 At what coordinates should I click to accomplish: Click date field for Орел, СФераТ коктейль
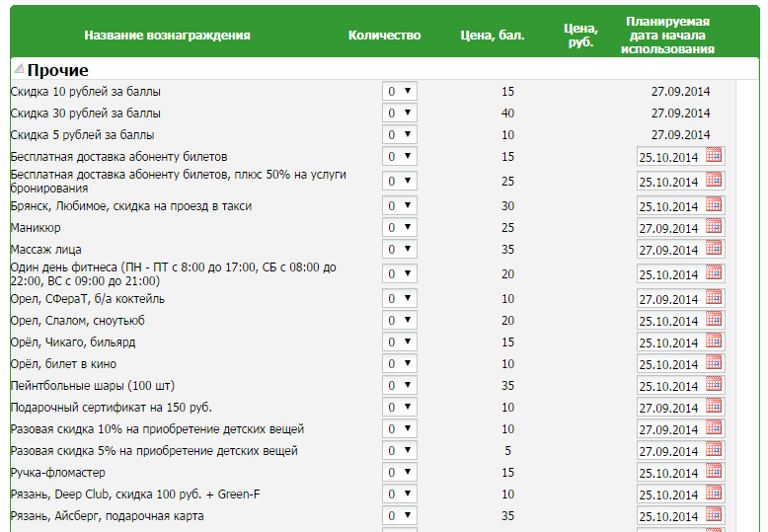[x=669, y=299]
